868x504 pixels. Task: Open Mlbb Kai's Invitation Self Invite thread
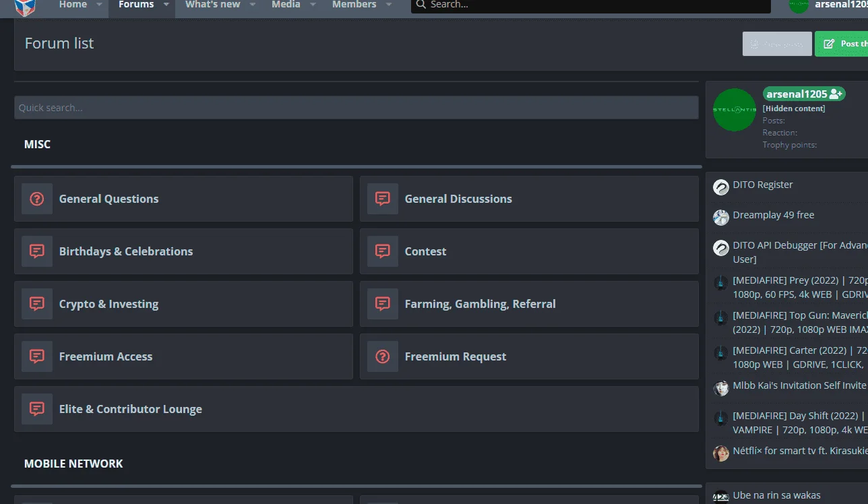[x=799, y=385]
